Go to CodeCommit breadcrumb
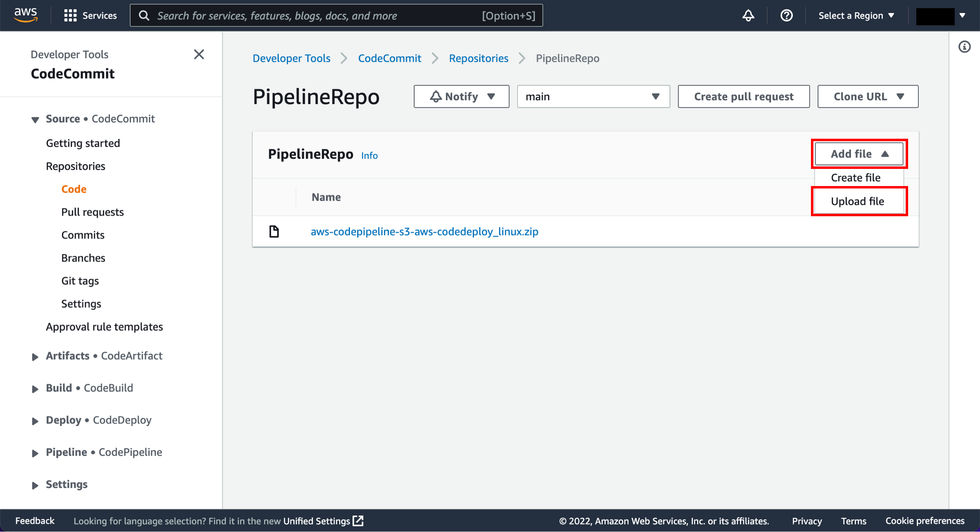 click(x=390, y=58)
